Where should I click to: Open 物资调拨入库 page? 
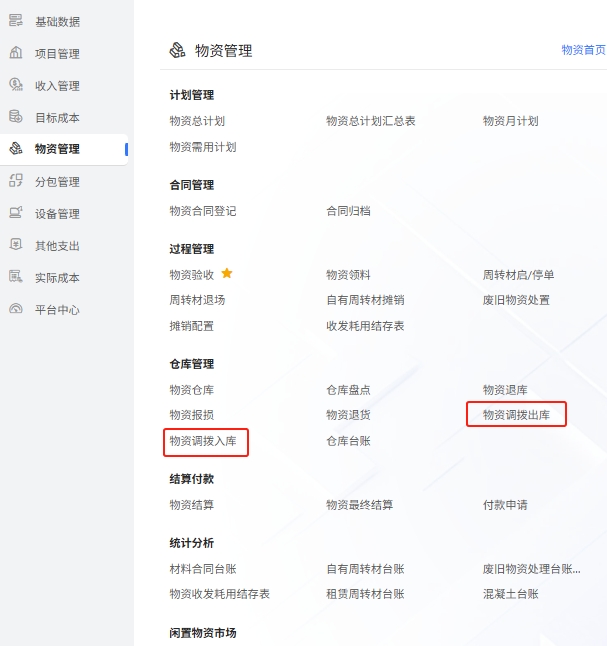click(203, 441)
